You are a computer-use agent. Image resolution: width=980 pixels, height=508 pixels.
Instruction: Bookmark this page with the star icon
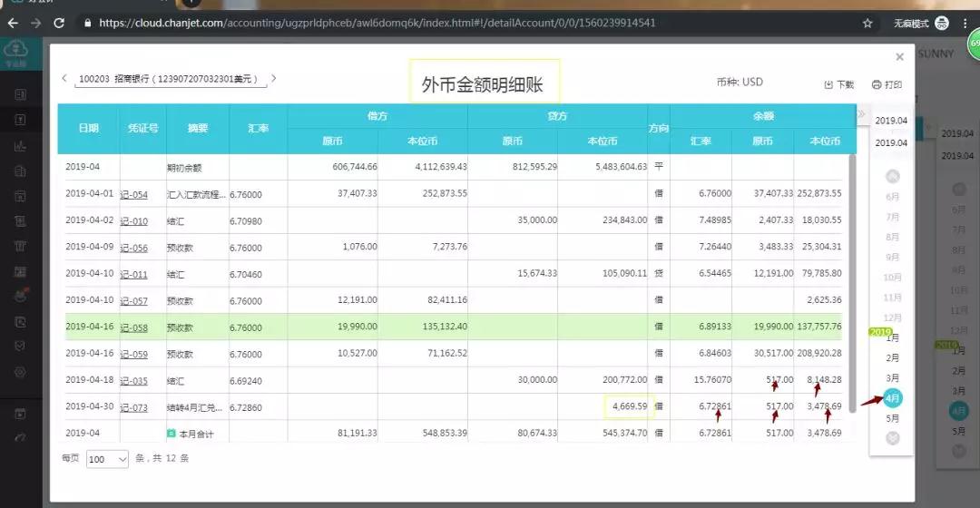[x=867, y=23]
